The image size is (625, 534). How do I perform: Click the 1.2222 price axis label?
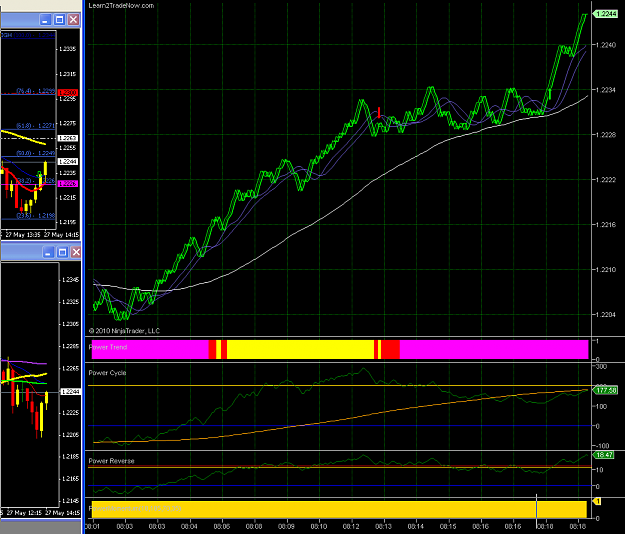(606, 180)
